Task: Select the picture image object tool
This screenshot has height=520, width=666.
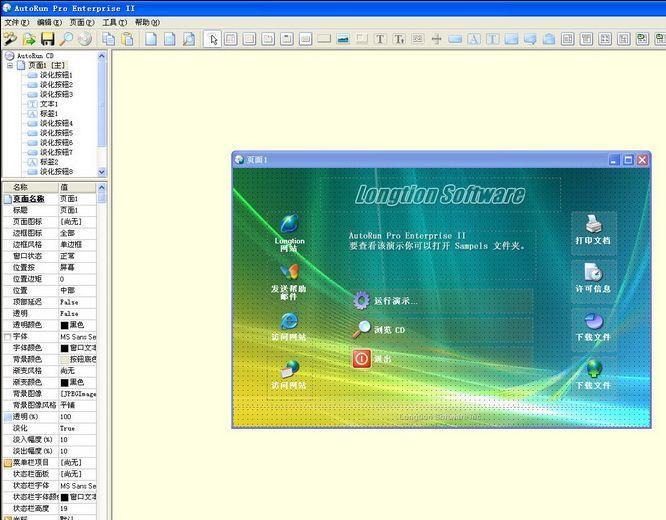Action: click(x=342, y=39)
